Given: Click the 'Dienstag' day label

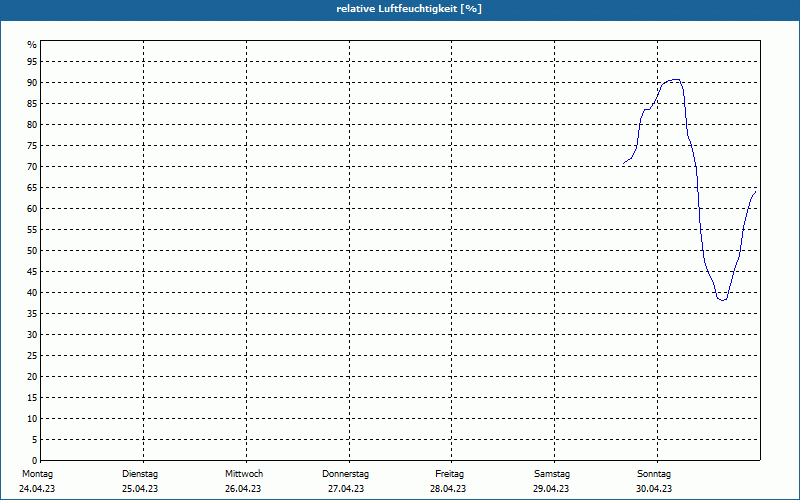Looking at the screenshot, I should (x=140, y=474).
